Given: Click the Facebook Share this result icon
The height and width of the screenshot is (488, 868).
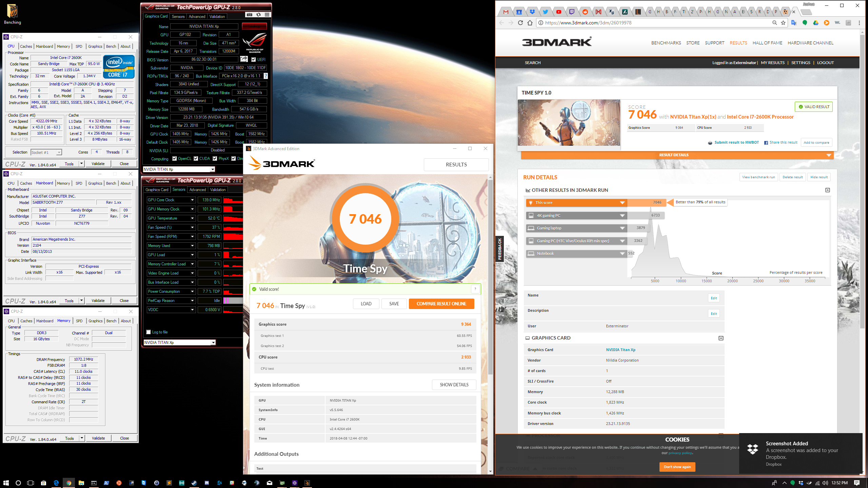Looking at the screenshot, I should click(766, 143).
